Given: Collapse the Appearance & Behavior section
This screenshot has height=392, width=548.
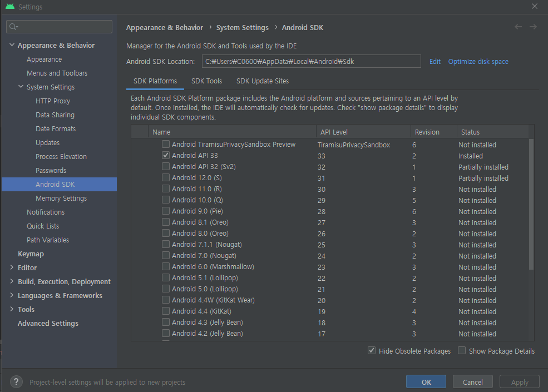Looking at the screenshot, I should (12, 45).
